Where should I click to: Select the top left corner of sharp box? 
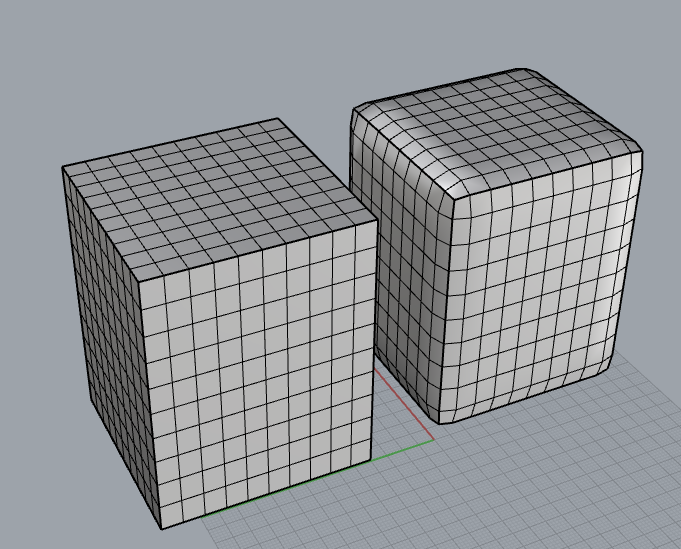(63, 167)
